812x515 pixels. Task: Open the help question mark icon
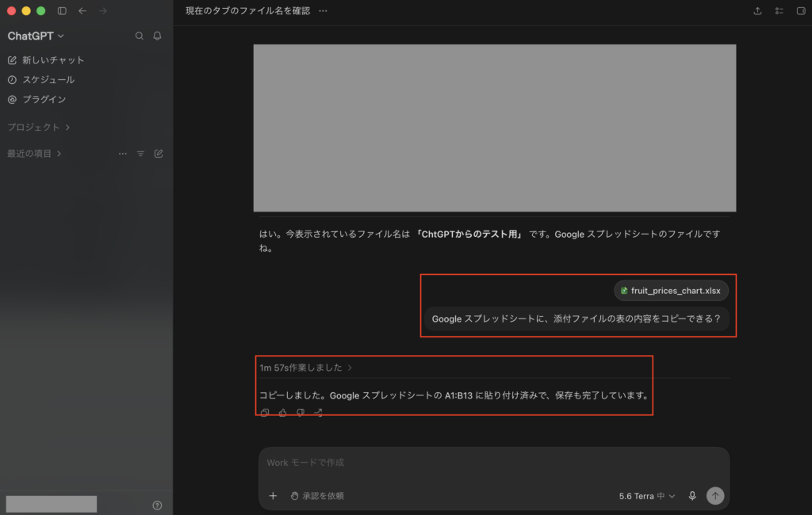point(158,505)
